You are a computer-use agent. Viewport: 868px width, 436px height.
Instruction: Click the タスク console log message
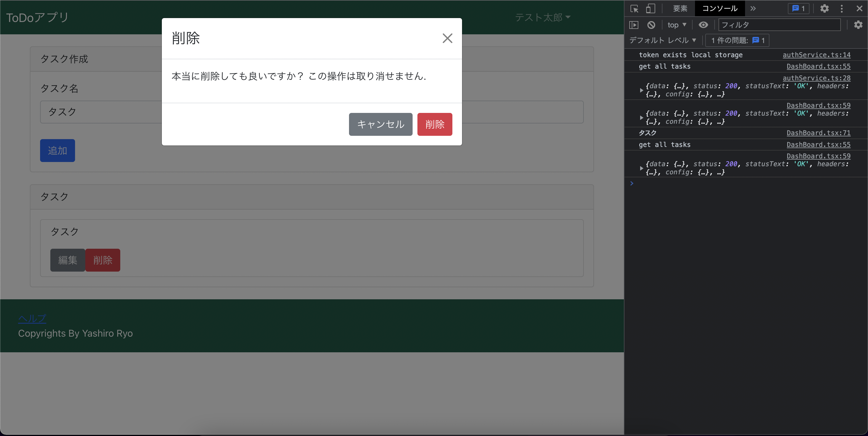click(647, 133)
